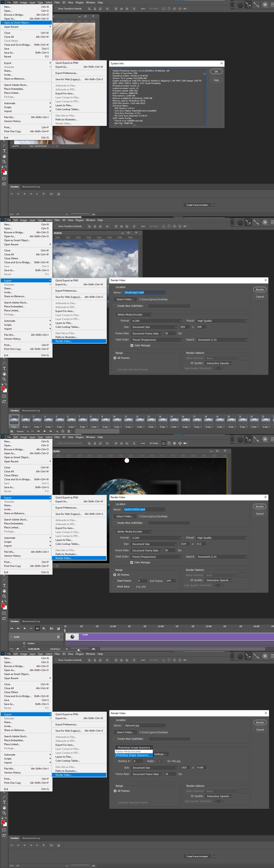Click foreground red swatch beside System Info window

3,171
